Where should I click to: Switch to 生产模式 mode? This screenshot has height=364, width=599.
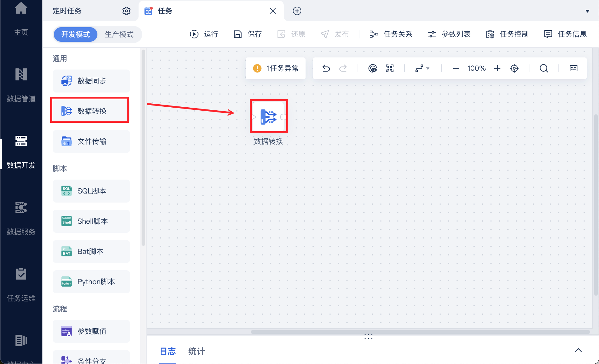coord(119,34)
